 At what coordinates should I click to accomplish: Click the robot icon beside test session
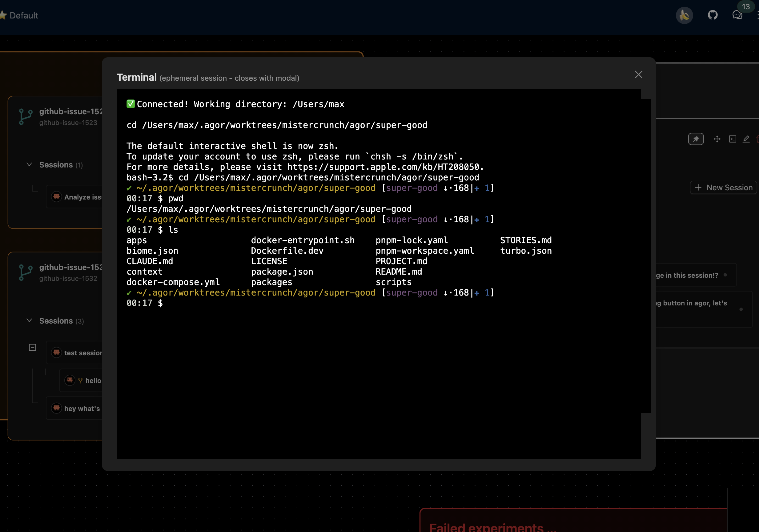pyautogui.click(x=56, y=353)
